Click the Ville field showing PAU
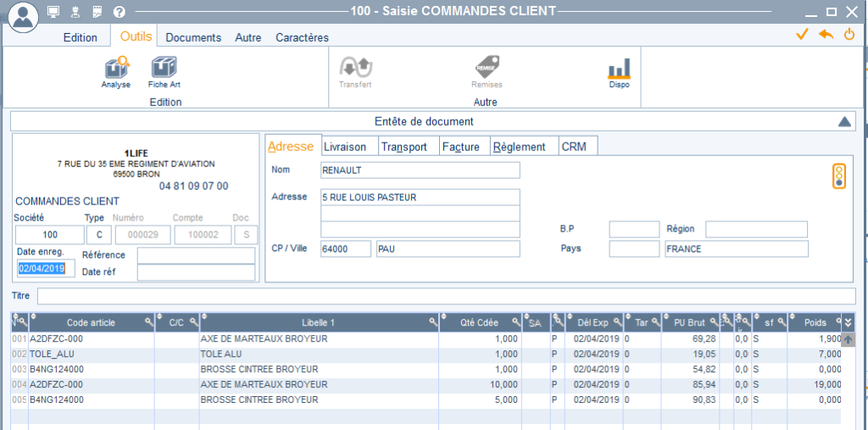The image size is (868, 430). 448,249
